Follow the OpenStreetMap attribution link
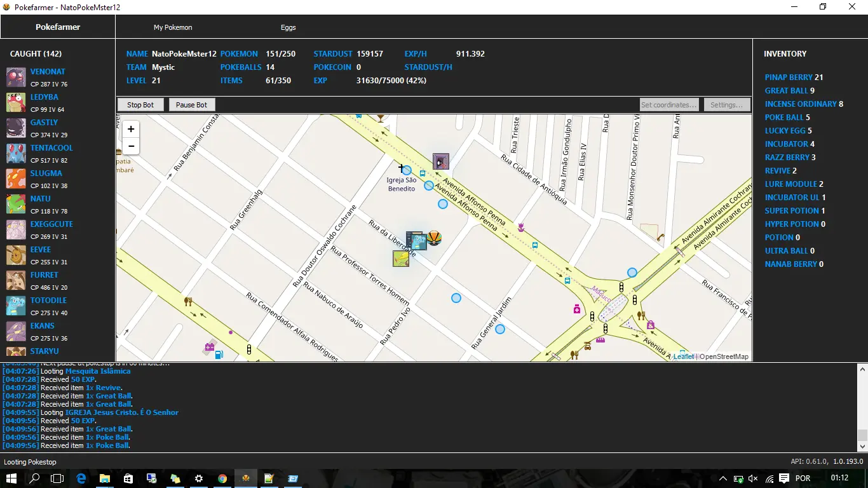The height and width of the screenshot is (488, 868). pyautogui.click(x=724, y=356)
